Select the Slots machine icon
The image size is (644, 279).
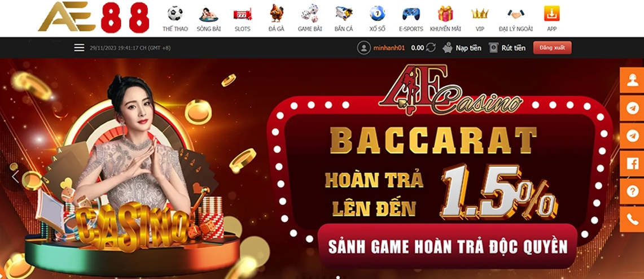click(x=242, y=14)
